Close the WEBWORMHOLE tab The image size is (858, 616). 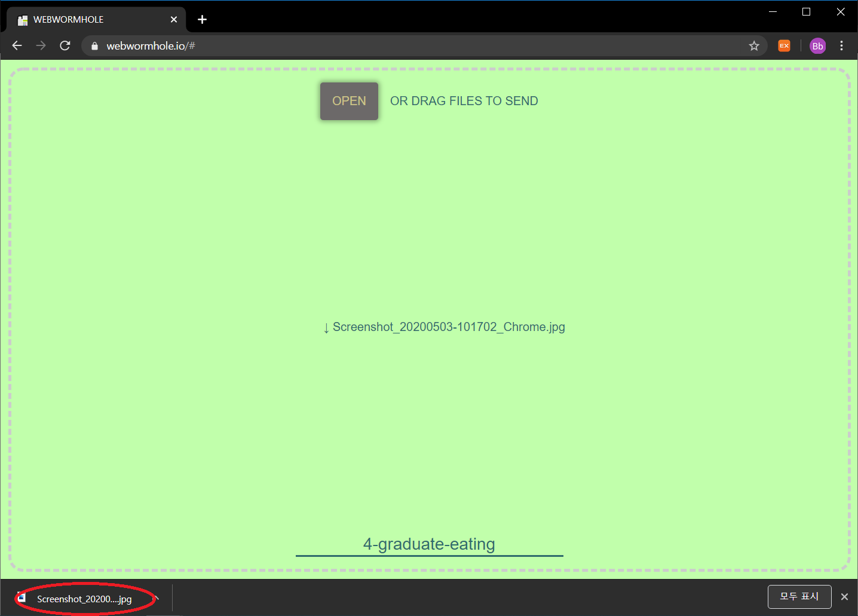[x=174, y=20]
